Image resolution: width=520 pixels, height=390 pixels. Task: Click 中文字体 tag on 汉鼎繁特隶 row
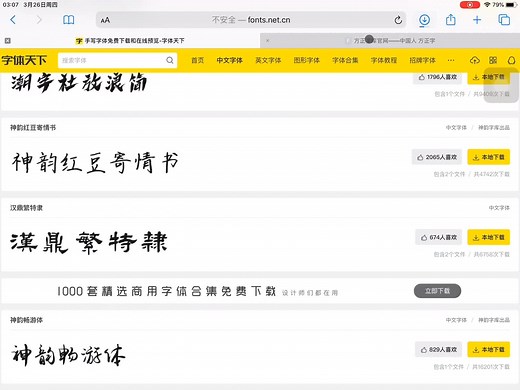pos(499,208)
